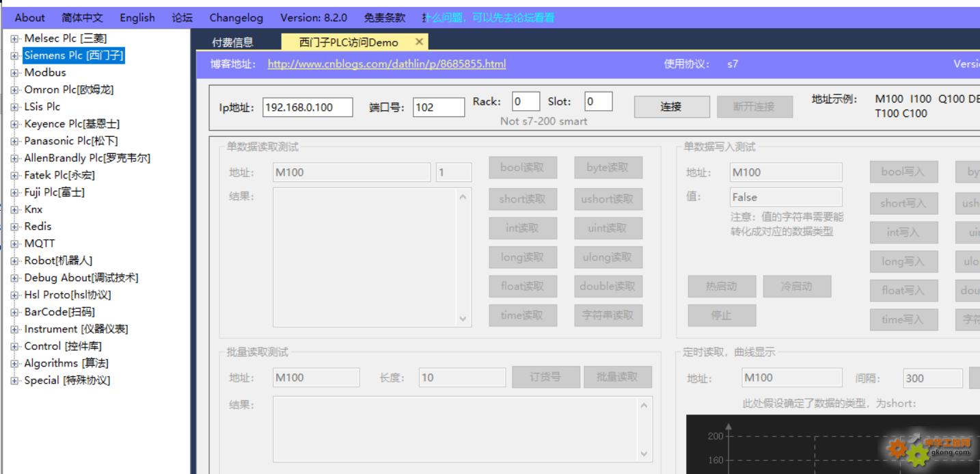This screenshot has width=980, height=474.
Task: Click the ulong读取 button
Action: (608, 257)
